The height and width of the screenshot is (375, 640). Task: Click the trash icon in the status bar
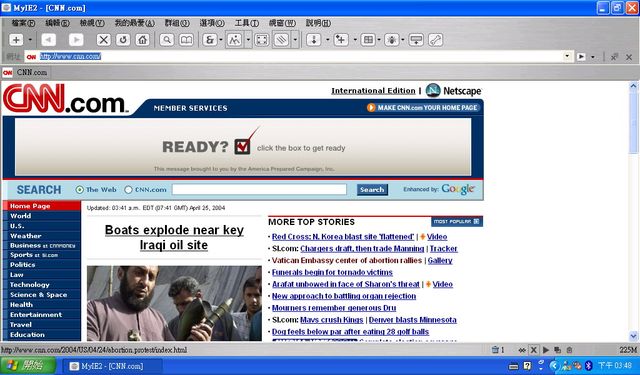coord(495,350)
